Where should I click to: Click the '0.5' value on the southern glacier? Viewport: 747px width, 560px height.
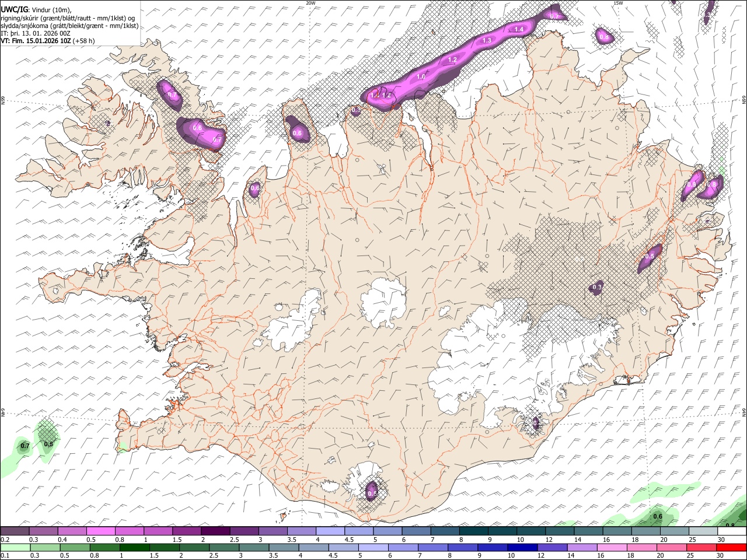(x=372, y=494)
